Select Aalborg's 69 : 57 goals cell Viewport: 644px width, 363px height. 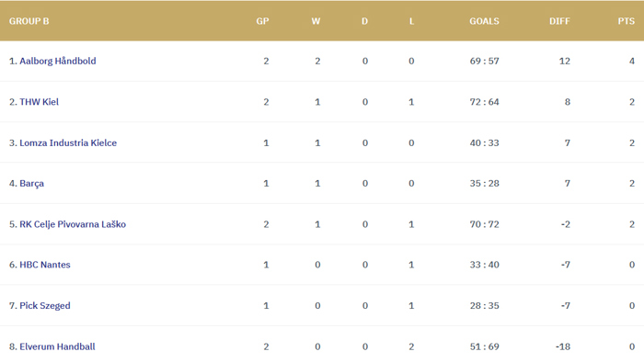[484, 62]
